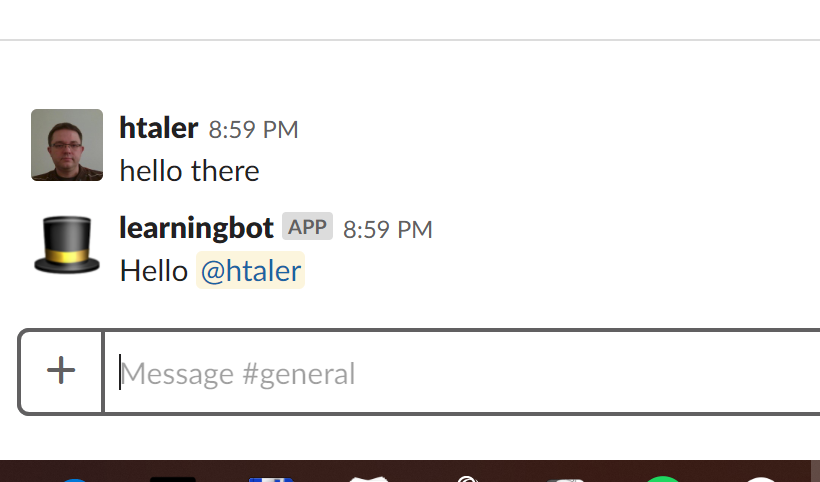The image size is (820, 482).
Task: Select the 'hello there' message text
Action: [189, 171]
